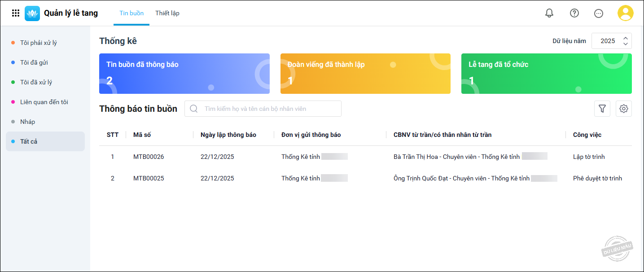
Task: Click the Tin buồn đã thông báo card
Action: pos(184,74)
